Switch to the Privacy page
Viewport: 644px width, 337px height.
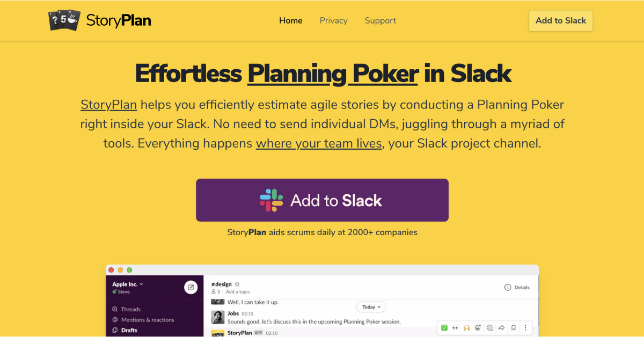point(333,20)
